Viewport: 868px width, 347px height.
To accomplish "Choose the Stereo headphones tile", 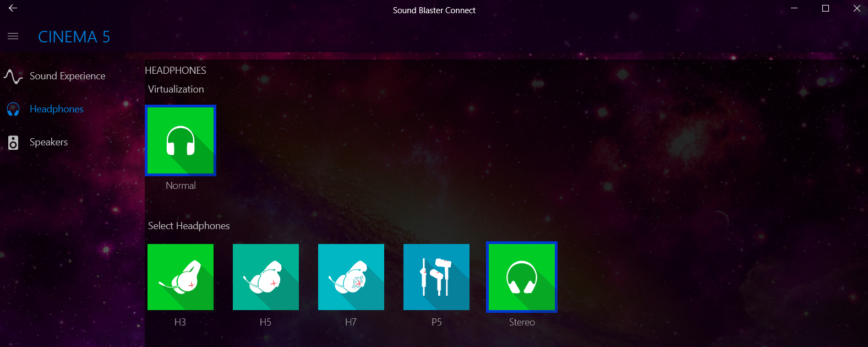I will tap(522, 277).
